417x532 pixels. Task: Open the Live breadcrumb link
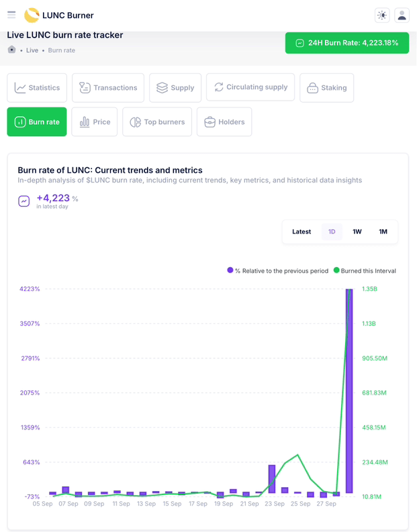[32, 50]
